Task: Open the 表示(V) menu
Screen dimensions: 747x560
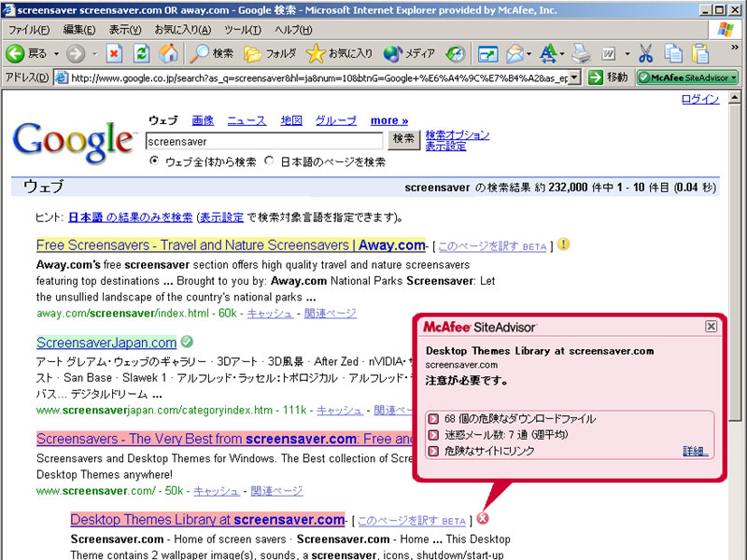Action: (125, 30)
